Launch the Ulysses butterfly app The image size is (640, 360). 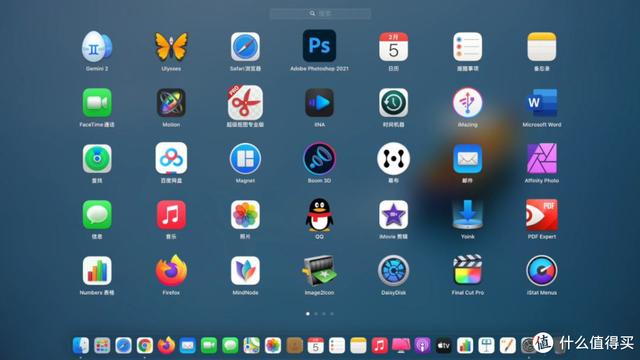(x=171, y=47)
